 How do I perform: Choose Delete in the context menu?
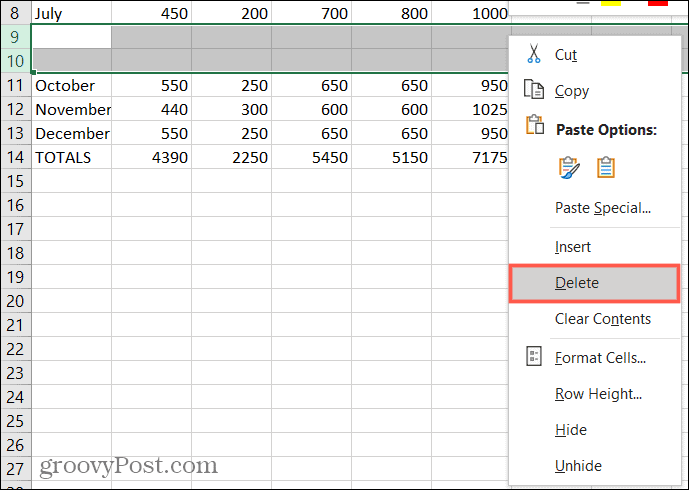coord(594,283)
